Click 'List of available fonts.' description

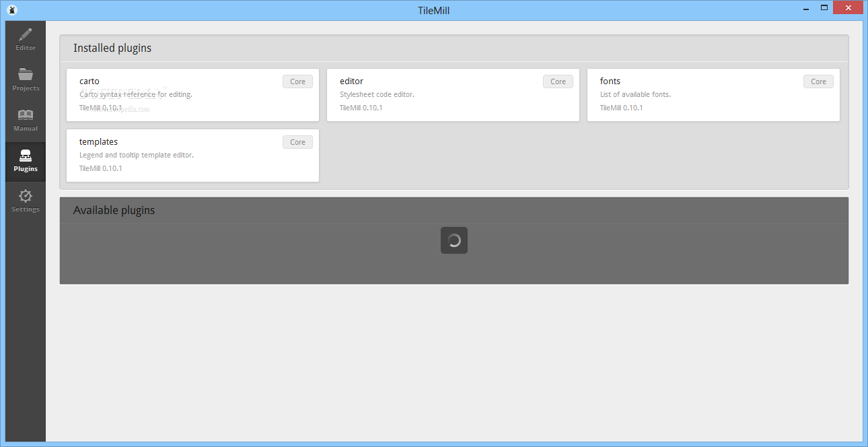coord(635,94)
